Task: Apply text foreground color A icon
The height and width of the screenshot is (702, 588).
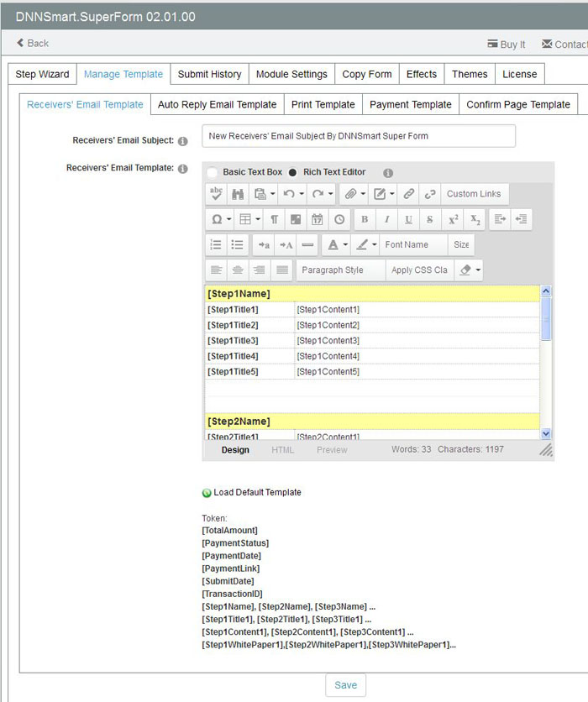Action: (333, 245)
